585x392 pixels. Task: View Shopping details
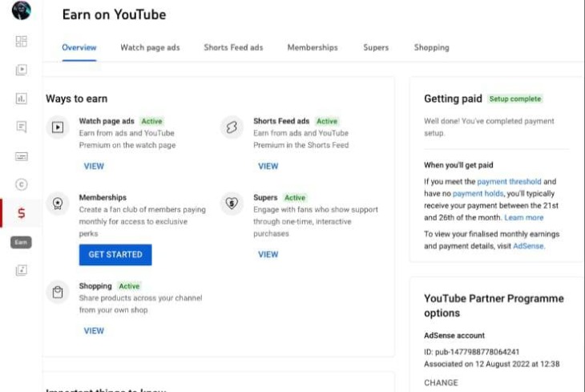(94, 331)
